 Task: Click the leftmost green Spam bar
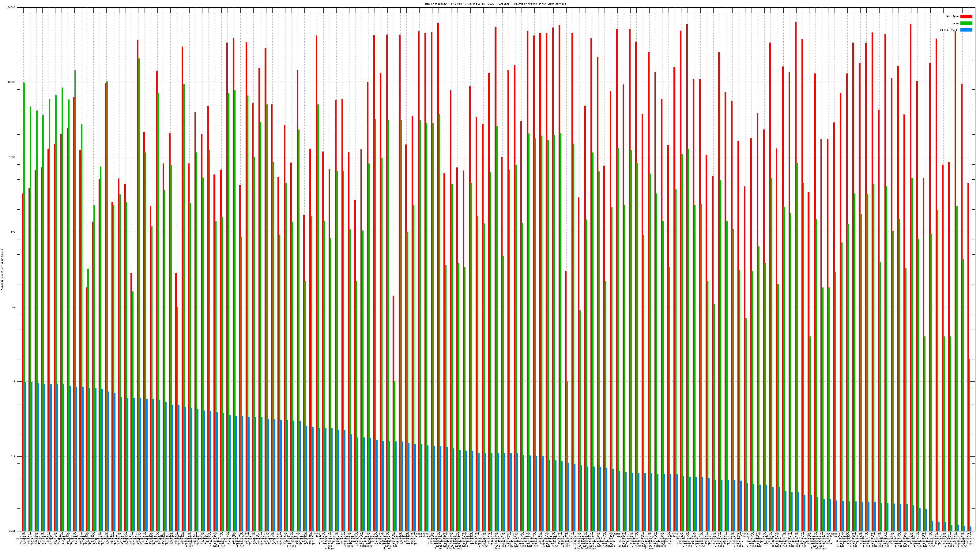coord(24,266)
